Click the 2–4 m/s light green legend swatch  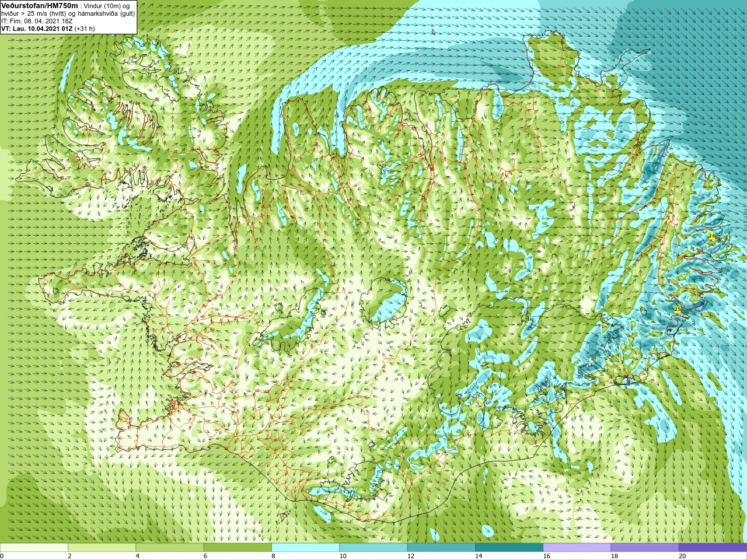[x=102, y=548]
